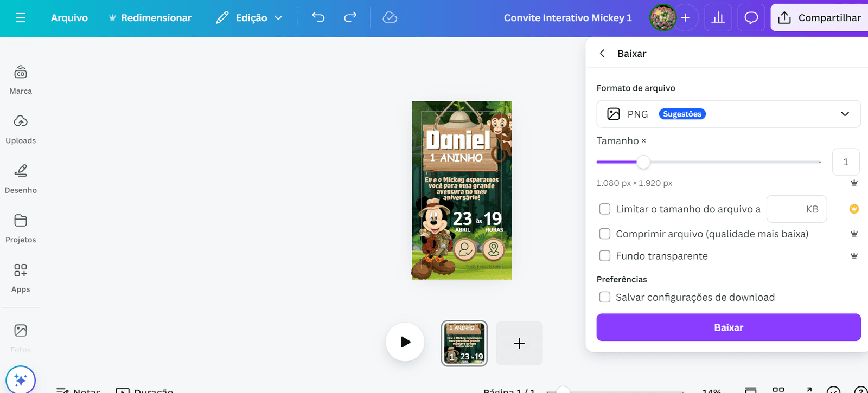This screenshot has height=393, width=868.
Task: Expand the PNG file format dropdown
Action: click(x=729, y=114)
